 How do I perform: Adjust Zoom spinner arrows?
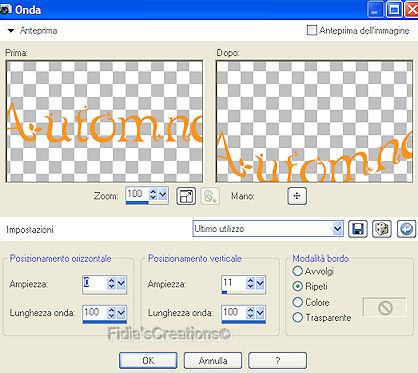point(153,194)
